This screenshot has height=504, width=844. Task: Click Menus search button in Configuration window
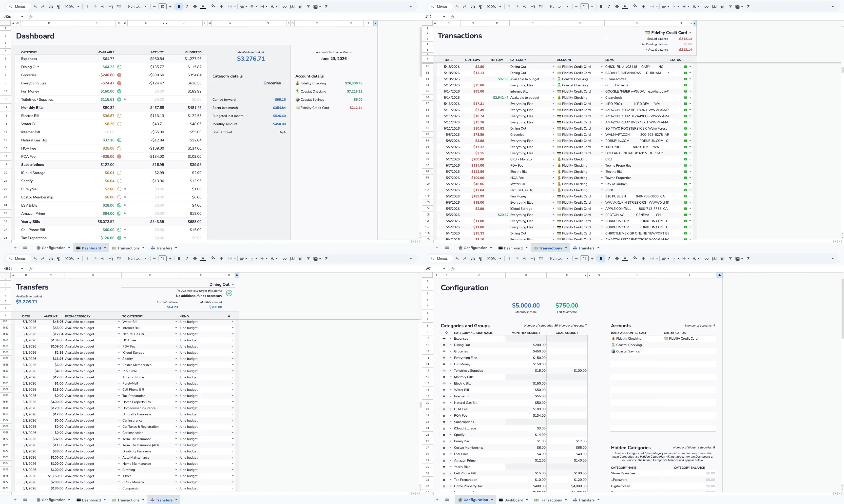point(439,258)
